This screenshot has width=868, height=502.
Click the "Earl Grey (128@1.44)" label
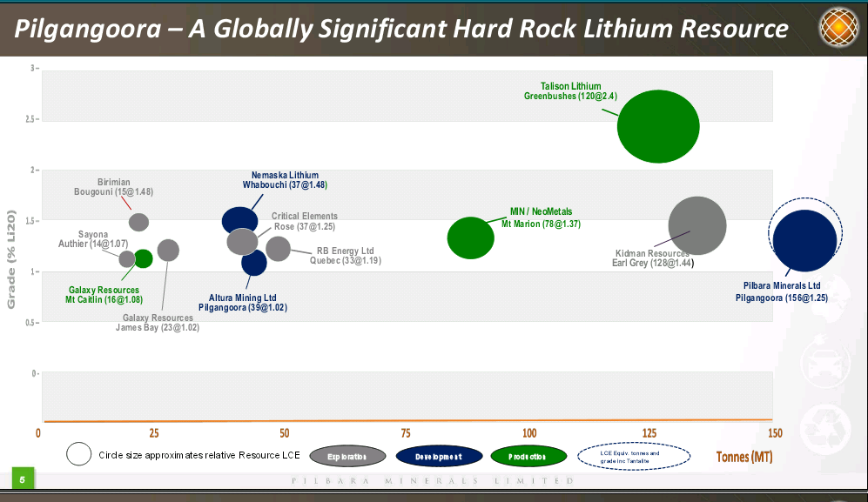(x=653, y=263)
